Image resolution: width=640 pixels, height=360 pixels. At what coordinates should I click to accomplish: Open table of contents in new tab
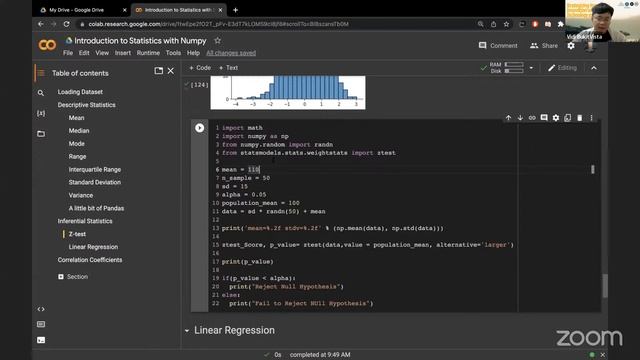[158, 71]
